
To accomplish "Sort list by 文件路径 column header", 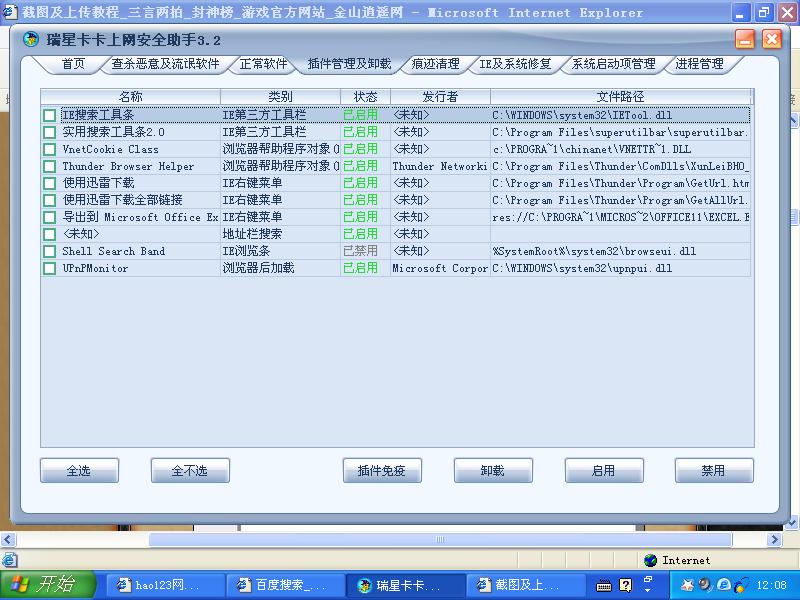I will (x=620, y=96).
